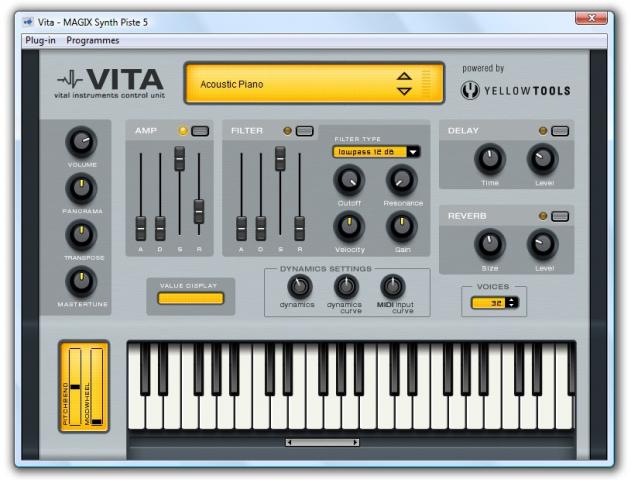
Task: Click the Mastertune knob
Action: point(80,281)
